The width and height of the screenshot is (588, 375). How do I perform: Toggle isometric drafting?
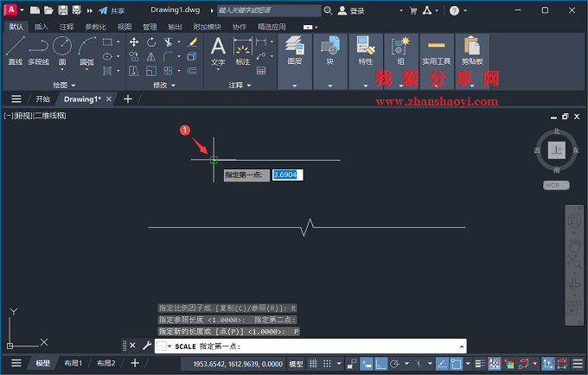pos(419,364)
